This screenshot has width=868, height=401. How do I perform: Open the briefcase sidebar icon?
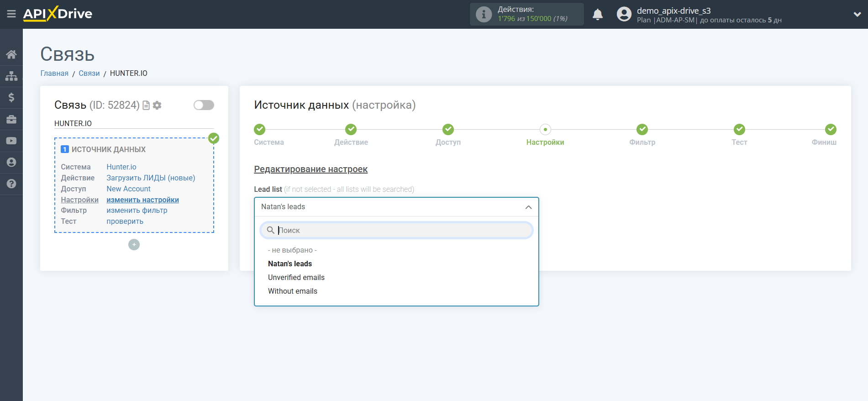tap(11, 119)
